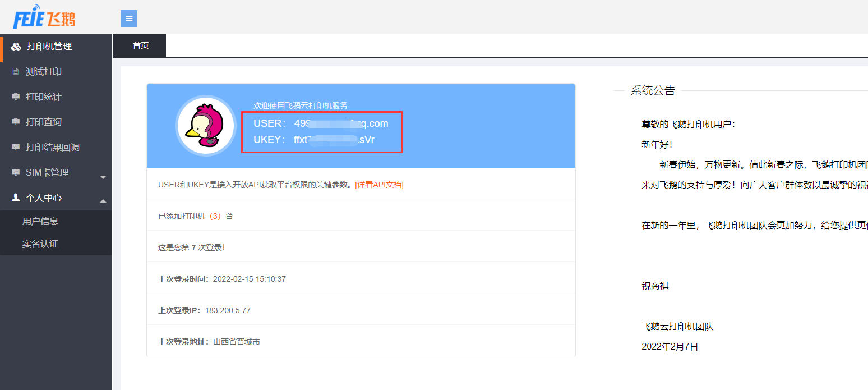Click the 系统公告 heading
Image resolution: width=868 pixels, height=390 pixels.
[x=653, y=90]
